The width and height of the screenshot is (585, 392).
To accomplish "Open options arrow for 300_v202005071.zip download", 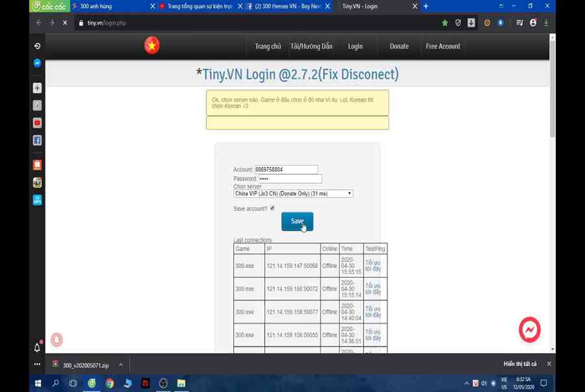I will [x=121, y=365].
